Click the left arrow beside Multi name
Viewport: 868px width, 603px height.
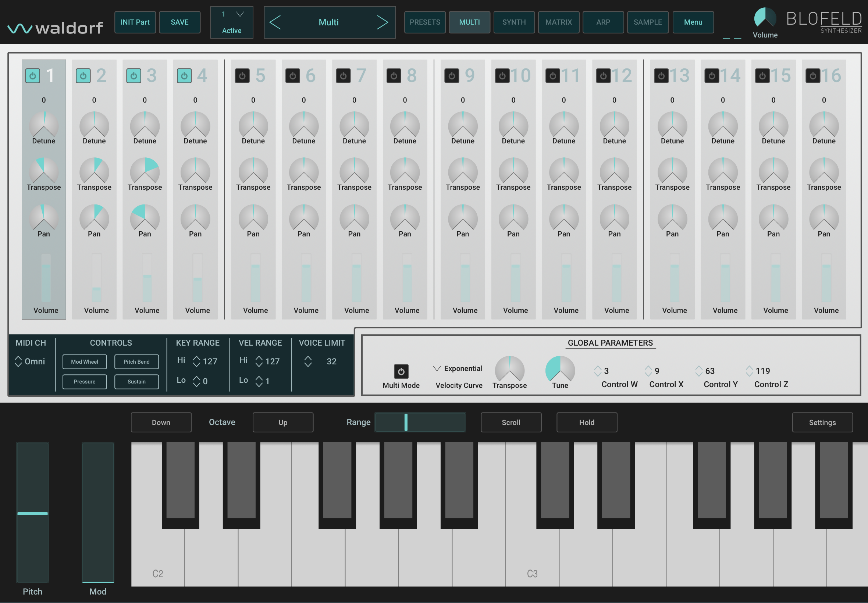(x=275, y=22)
